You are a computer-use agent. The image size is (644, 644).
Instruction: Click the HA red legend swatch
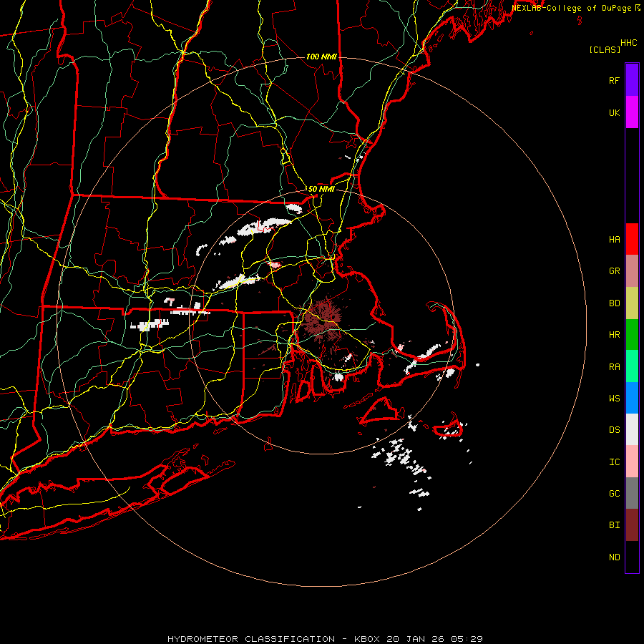(632, 239)
